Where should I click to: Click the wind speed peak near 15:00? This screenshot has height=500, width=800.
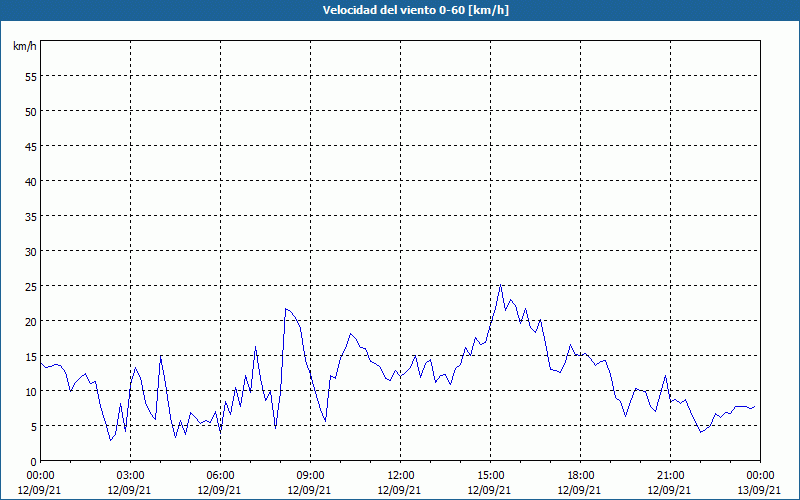[x=501, y=285]
